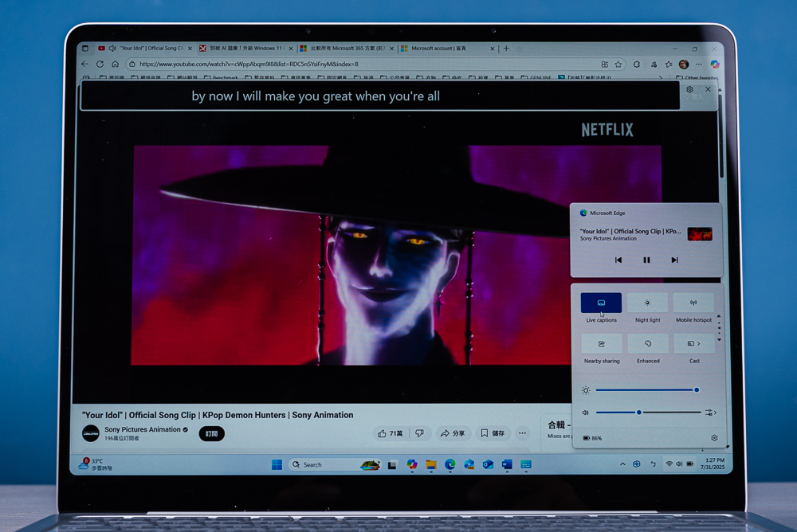
Task: Open the browser home page
Action: click(x=116, y=64)
